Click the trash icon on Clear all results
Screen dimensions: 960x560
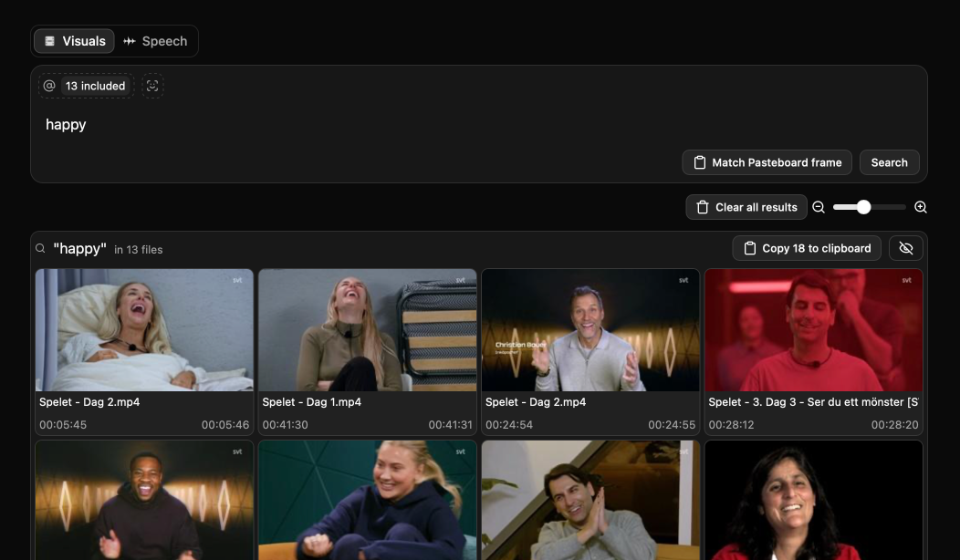pos(704,207)
